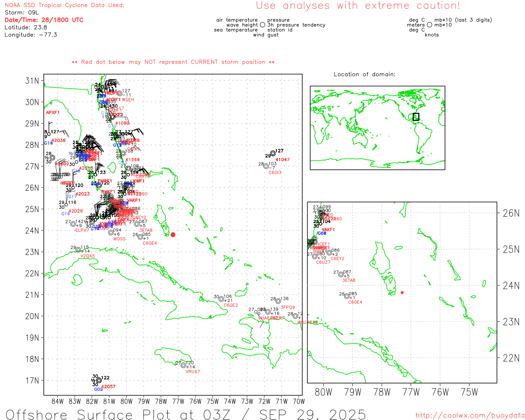Select station circle above VRUX7 near Jamaica
Image resolution: width=525 pixels, height=420 pixels.
pos(183,365)
